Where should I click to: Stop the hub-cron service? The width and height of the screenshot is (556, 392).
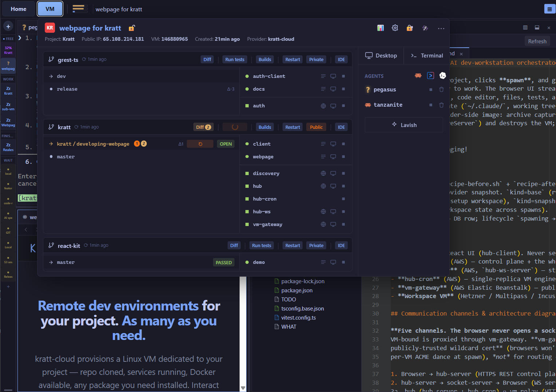pos(343,199)
